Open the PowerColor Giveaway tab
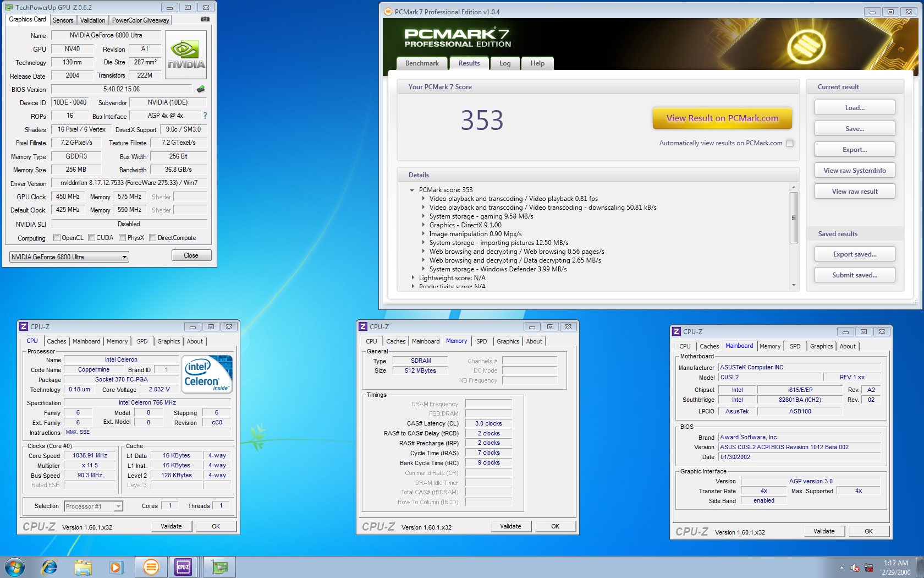Image resolution: width=924 pixels, height=578 pixels. pos(141,20)
